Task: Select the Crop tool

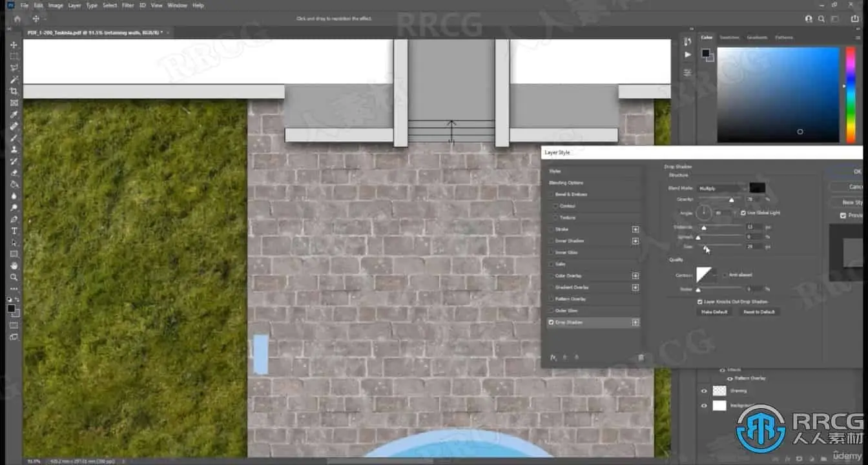Action: tap(14, 91)
